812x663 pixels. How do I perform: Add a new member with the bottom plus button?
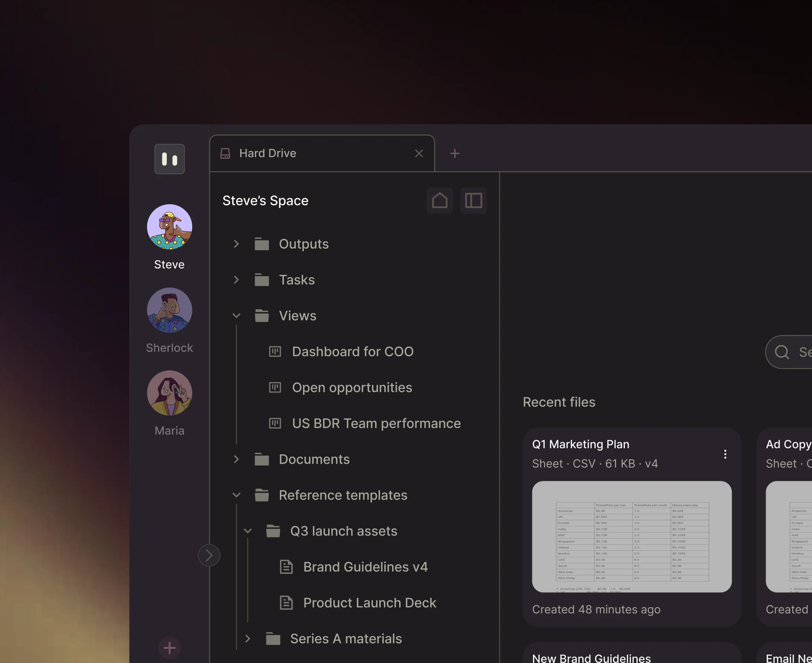tap(169, 648)
